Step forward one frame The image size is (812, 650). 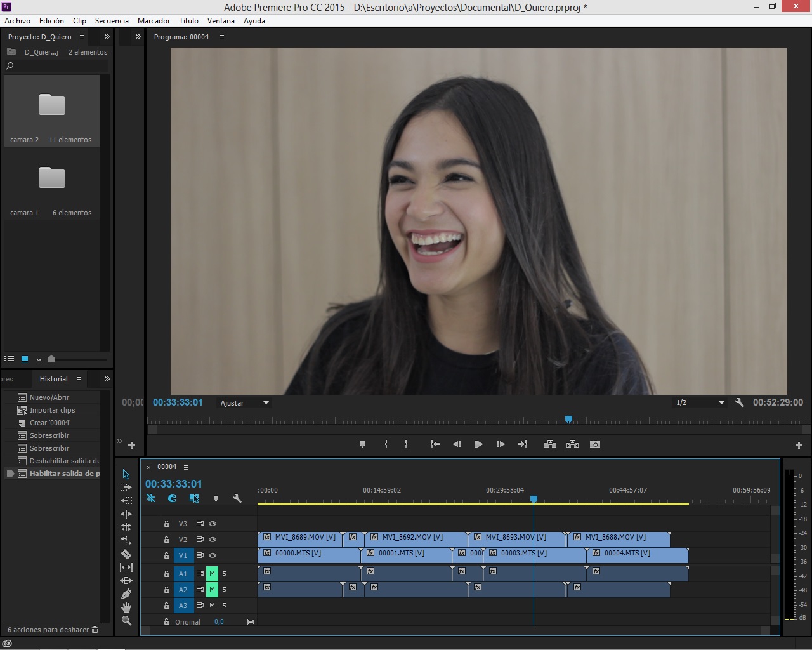click(x=501, y=444)
